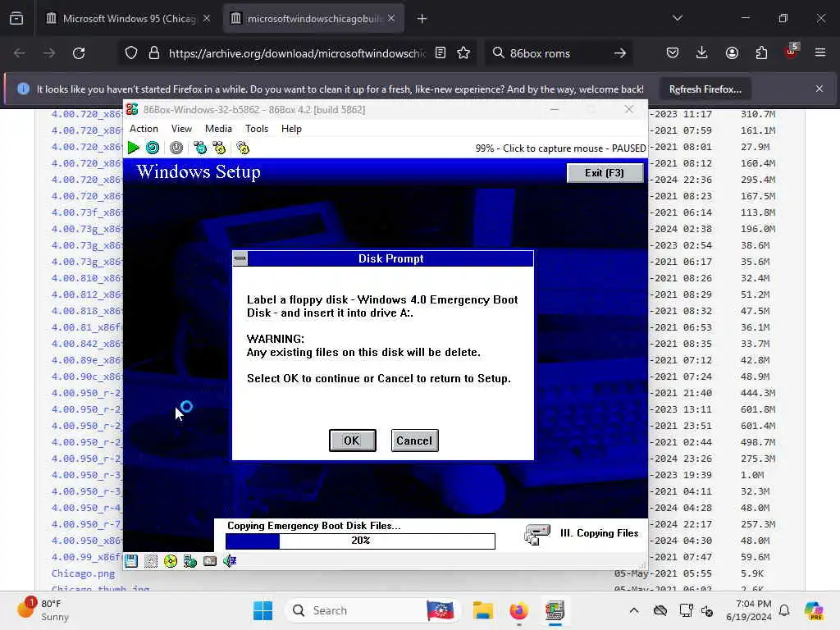Bookmark this page with the star icon
This screenshot has width=840, height=630.
click(463, 53)
